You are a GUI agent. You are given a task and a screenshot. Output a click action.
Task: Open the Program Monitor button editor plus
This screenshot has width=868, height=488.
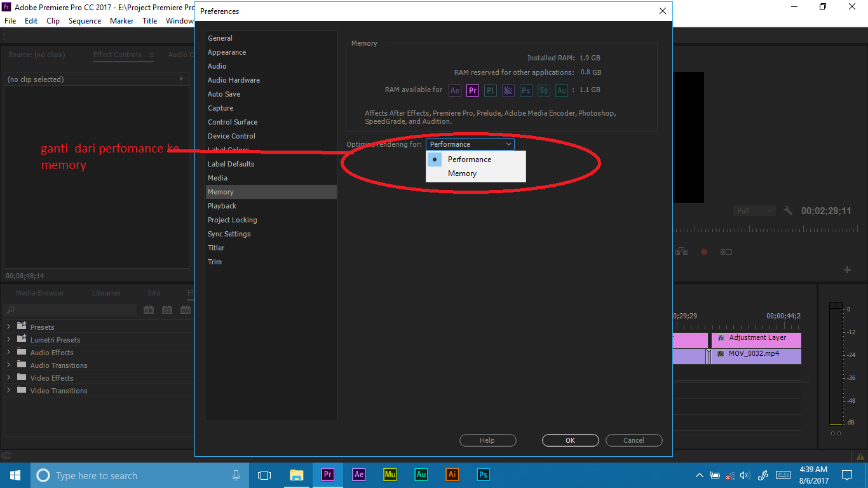coord(847,270)
